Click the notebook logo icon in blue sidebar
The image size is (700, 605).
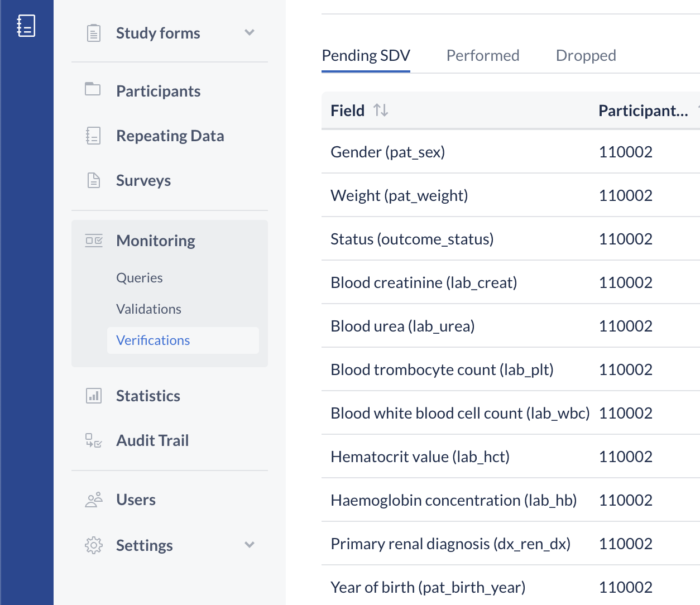pos(26,26)
